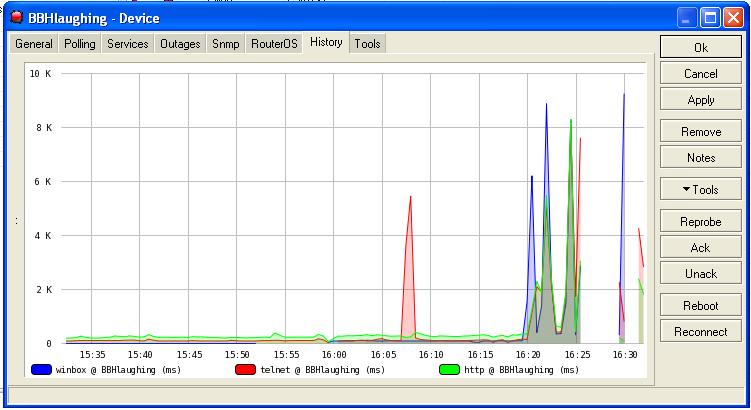Click the 16:30 time axis label
Viewport: 751px width, 410px height.
pyautogui.click(x=625, y=355)
